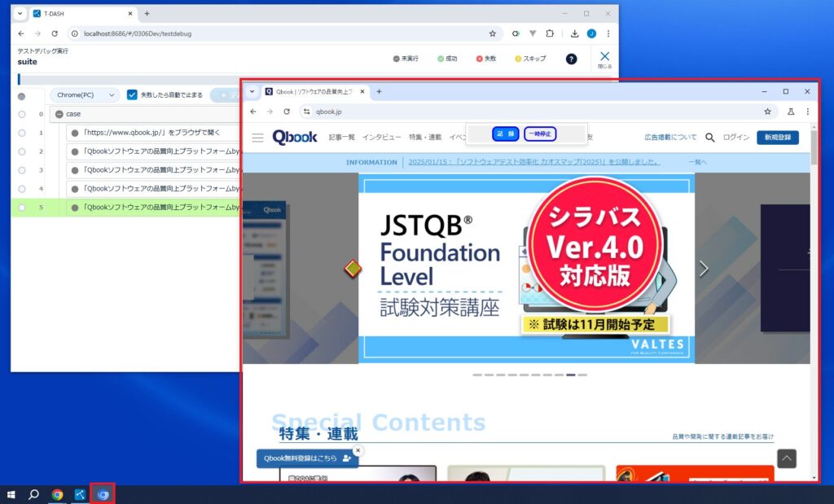834x504 pixels.
Task: Open a new tab in the T-DASH window
Action: (147, 13)
